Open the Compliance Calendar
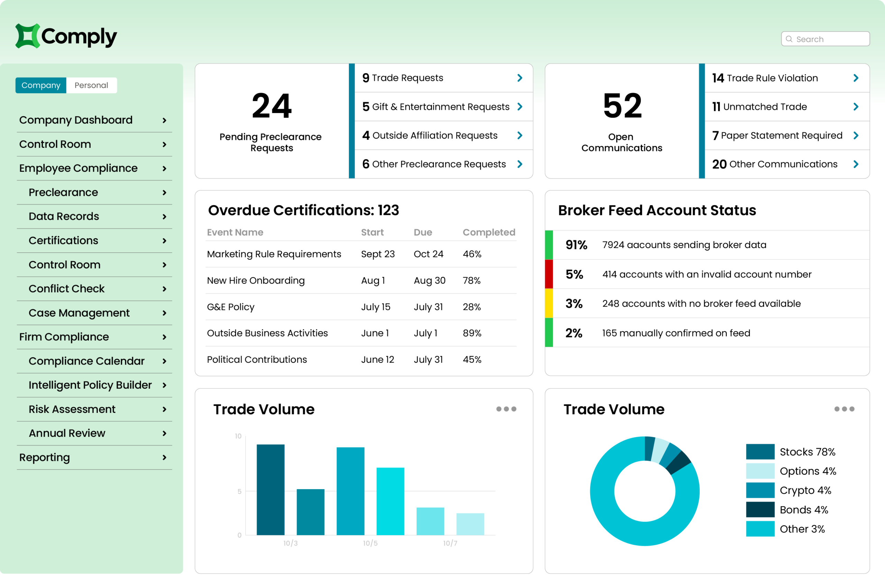885x588 pixels. [x=86, y=361]
